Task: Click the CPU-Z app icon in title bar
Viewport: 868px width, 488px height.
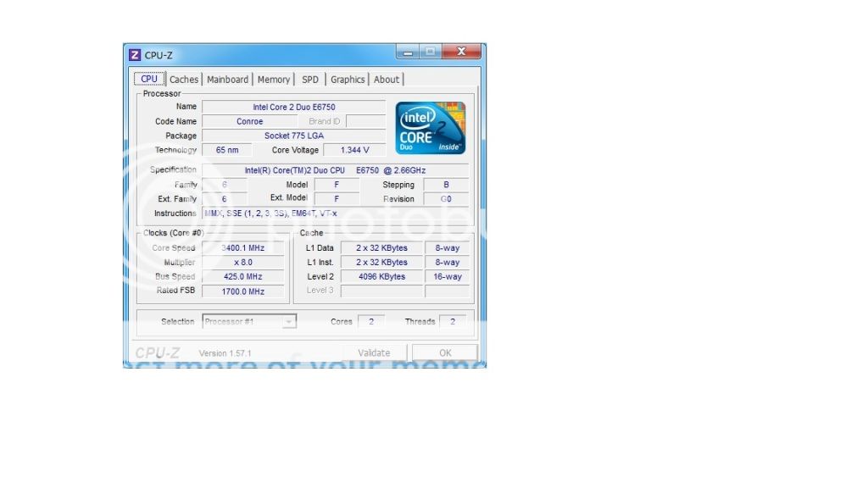Action: (135, 55)
